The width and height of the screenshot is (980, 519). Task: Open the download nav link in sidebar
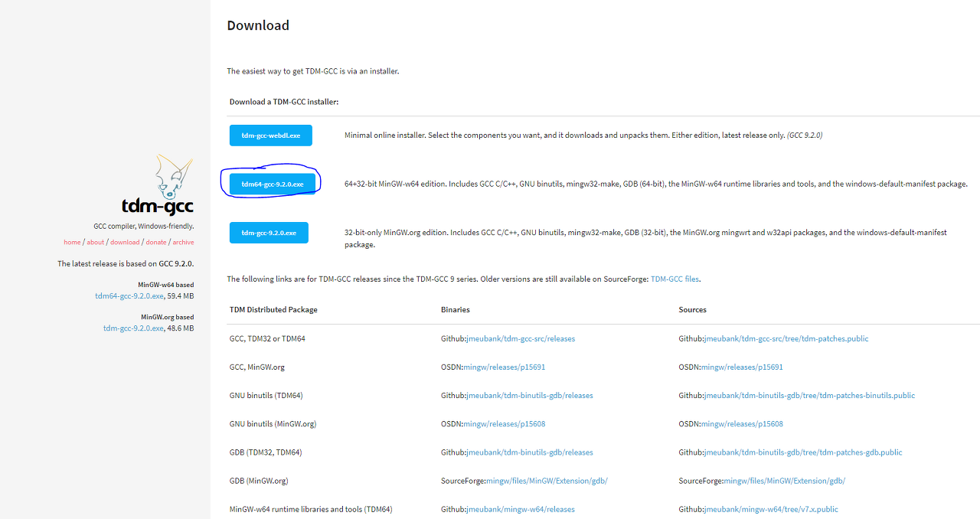[x=125, y=242]
